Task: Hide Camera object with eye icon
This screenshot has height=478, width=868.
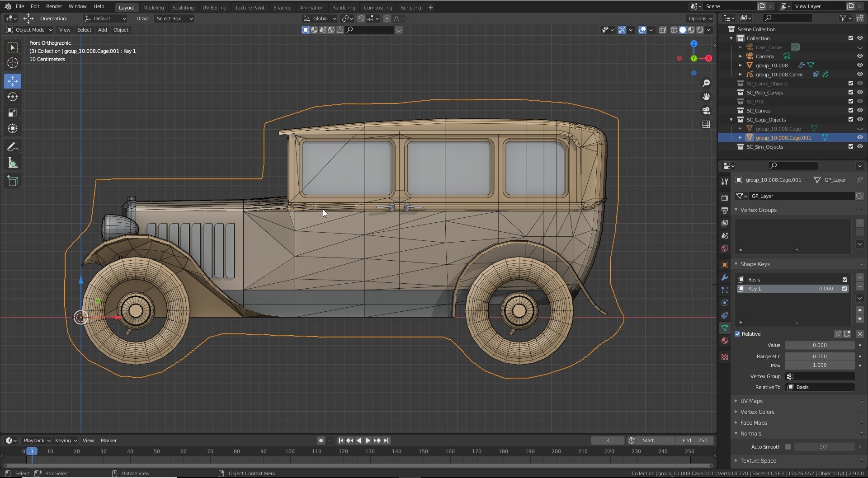Action: tap(860, 56)
